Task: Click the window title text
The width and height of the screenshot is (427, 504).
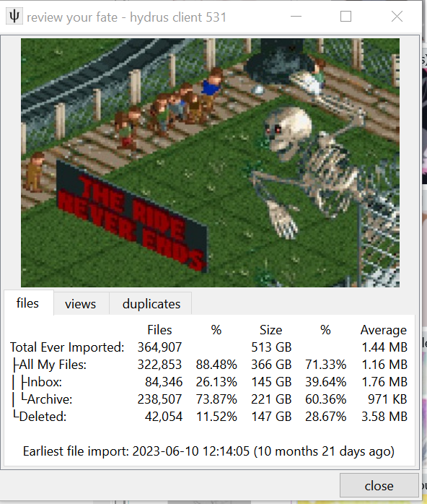Action: click(x=126, y=17)
